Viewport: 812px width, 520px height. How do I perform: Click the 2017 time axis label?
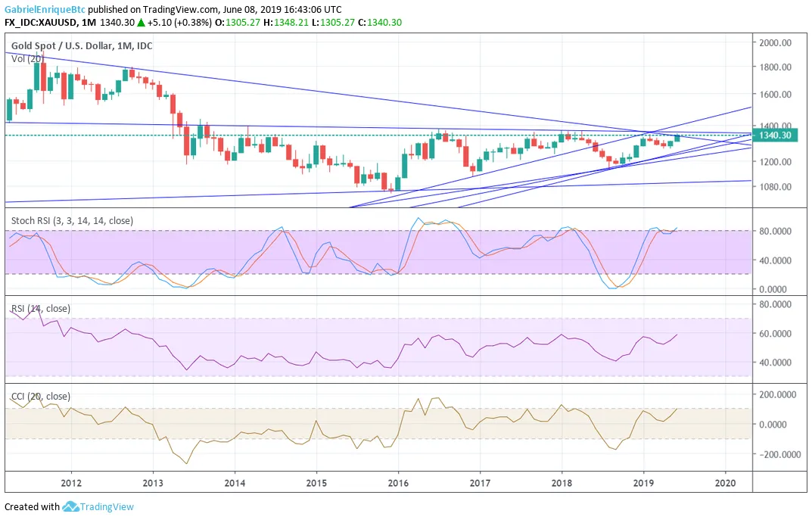[x=480, y=483]
